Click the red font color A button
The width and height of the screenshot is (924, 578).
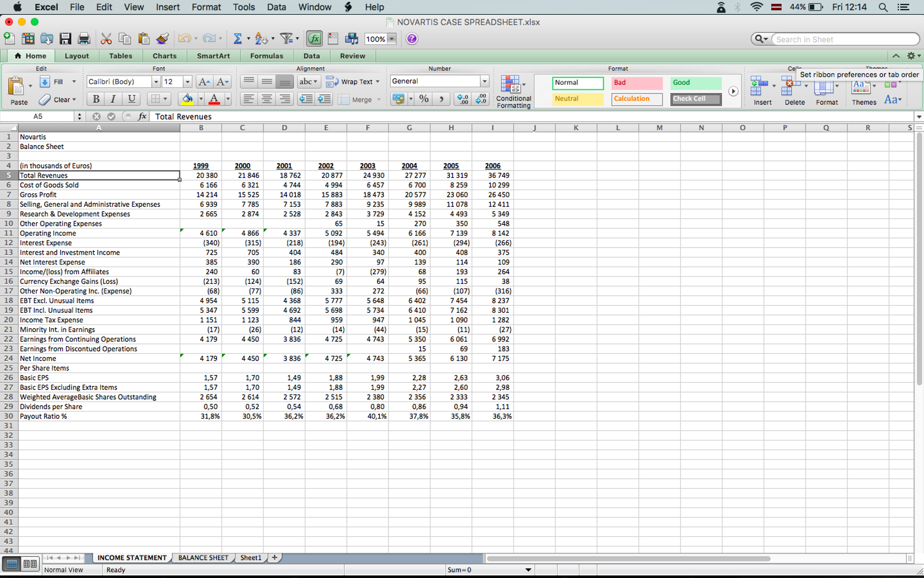pyautogui.click(x=214, y=99)
